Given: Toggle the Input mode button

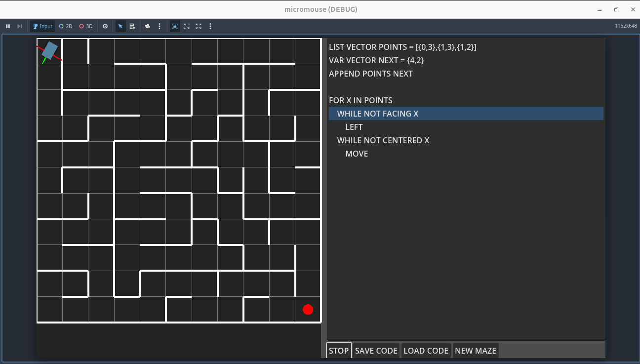Looking at the screenshot, I should coord(43,26).
